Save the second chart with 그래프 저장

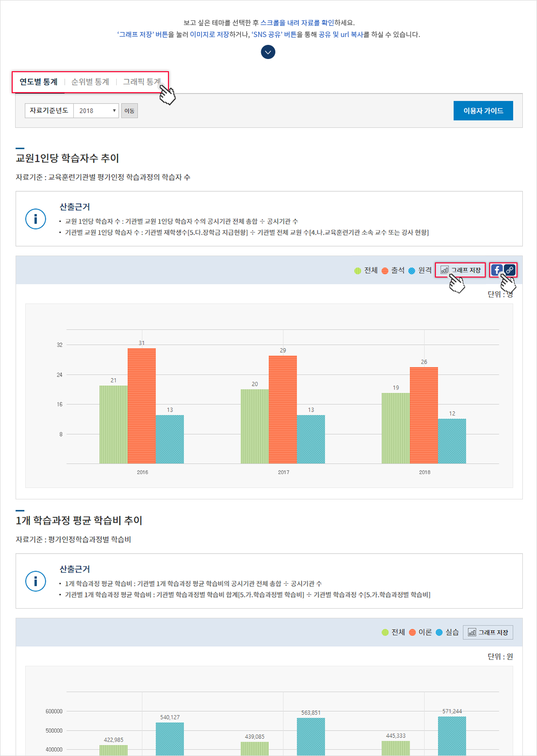point(488,632)
